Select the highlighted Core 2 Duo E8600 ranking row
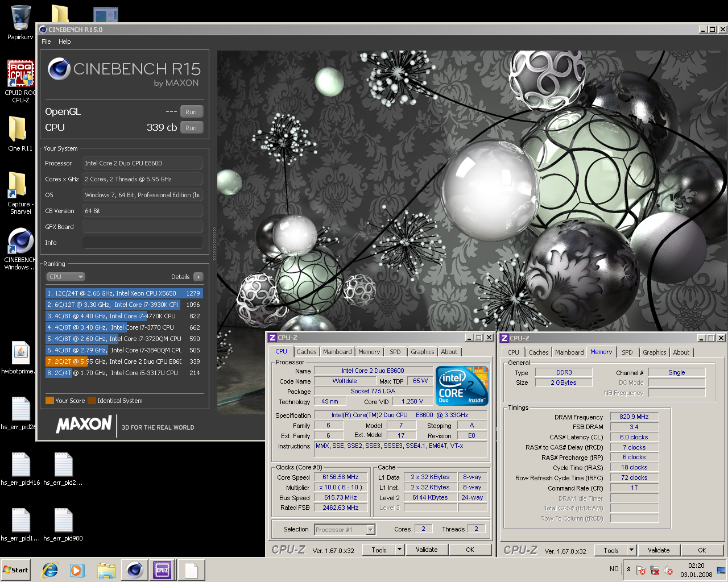The image size is (728, 582). [x=124, y=361]
